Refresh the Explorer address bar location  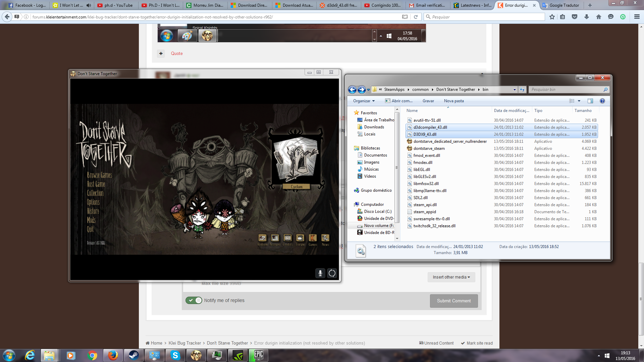pyautogui.click(x=522, y=89)
